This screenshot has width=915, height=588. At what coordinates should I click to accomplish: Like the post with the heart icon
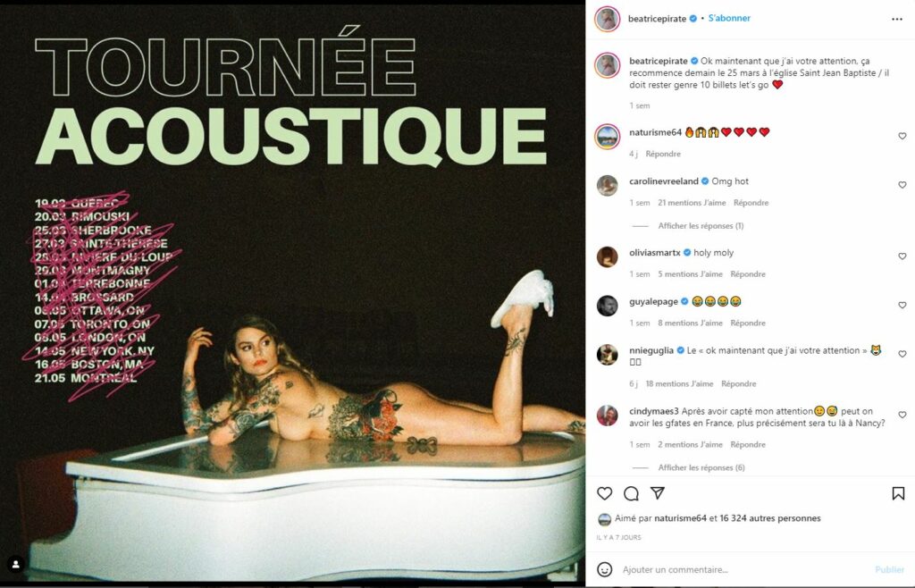point(605,493)
